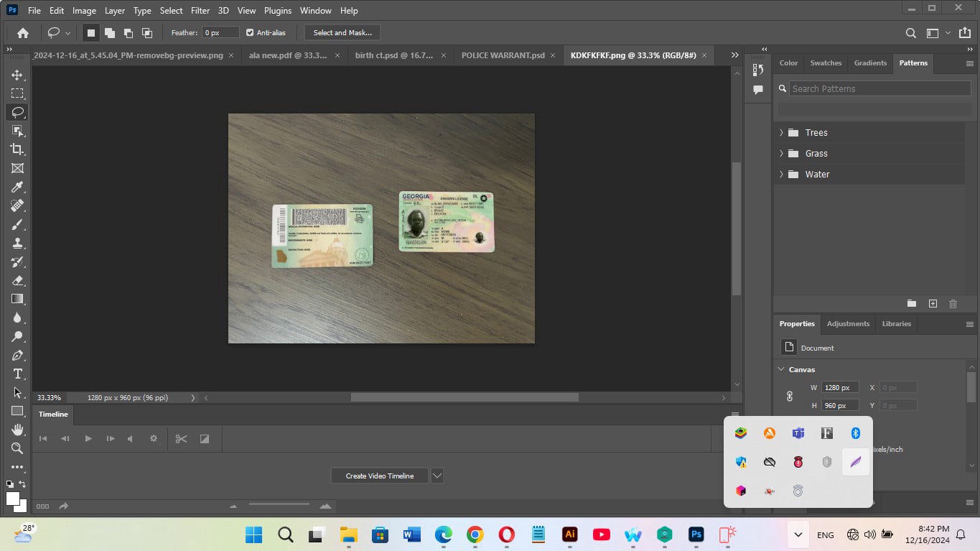Expand the Trees pattern group

tap(781, 132)
